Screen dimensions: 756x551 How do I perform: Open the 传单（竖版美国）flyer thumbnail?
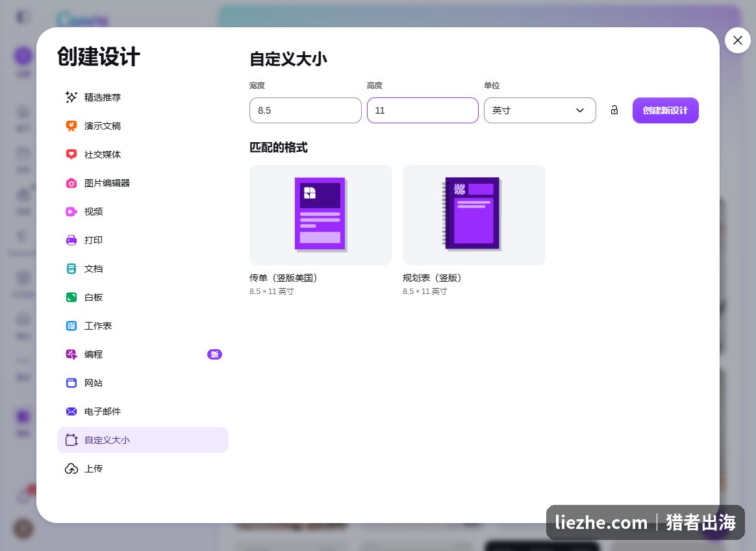pos(321,215)
